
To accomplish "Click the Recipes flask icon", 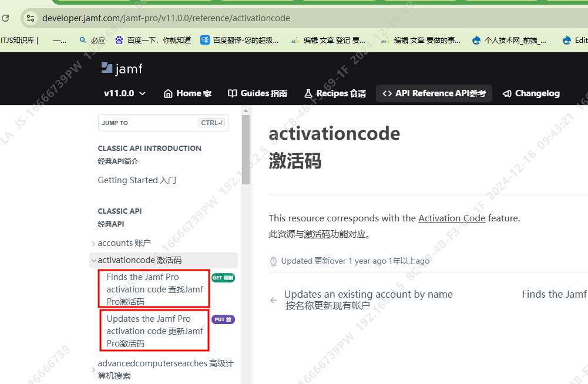I will point(308,93).
